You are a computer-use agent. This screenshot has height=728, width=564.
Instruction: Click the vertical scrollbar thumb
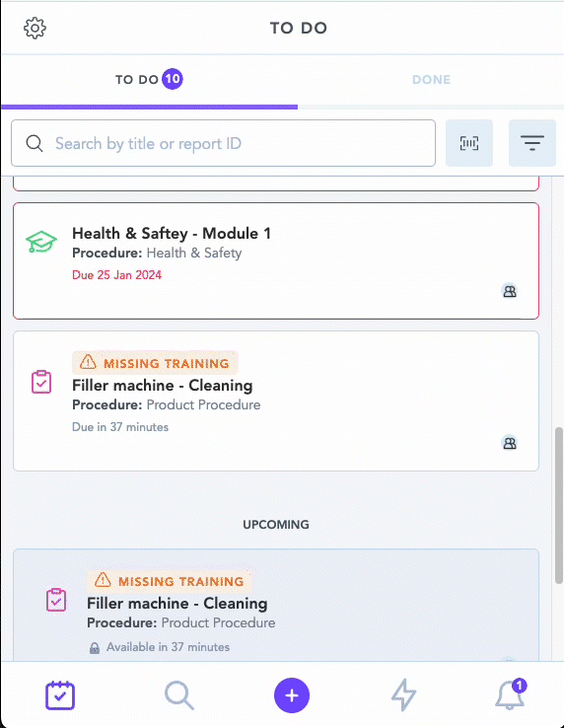559,505
